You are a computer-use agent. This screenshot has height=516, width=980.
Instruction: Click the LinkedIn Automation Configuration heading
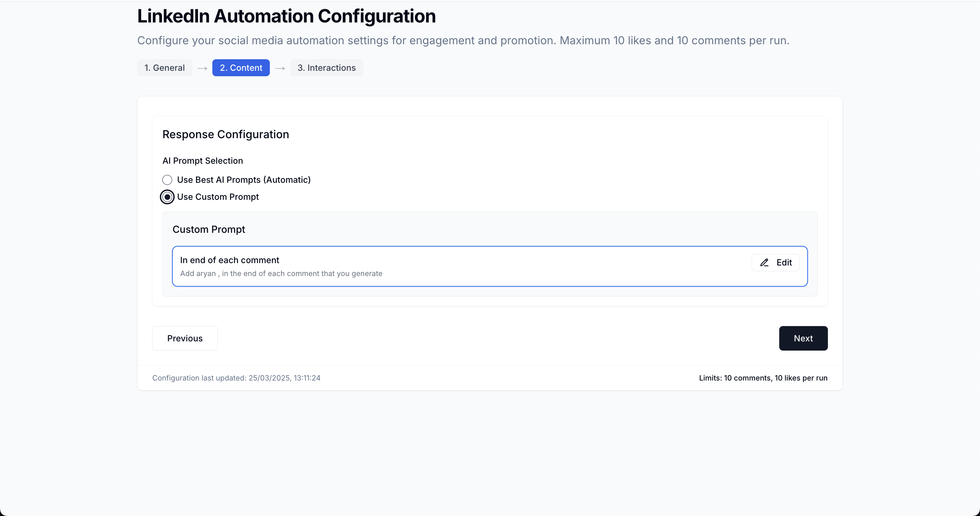(287, 16)
